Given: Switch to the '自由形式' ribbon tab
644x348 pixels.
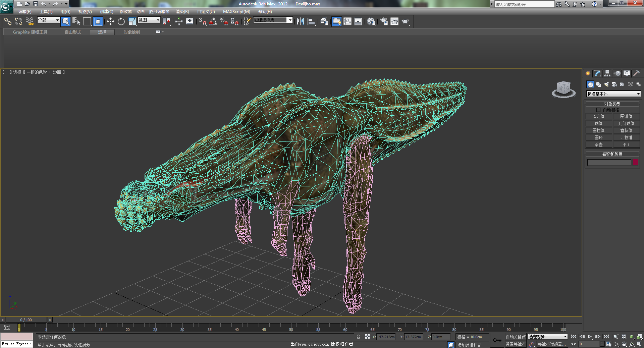Looking at the screenshot, I should (x=73, y=32).
